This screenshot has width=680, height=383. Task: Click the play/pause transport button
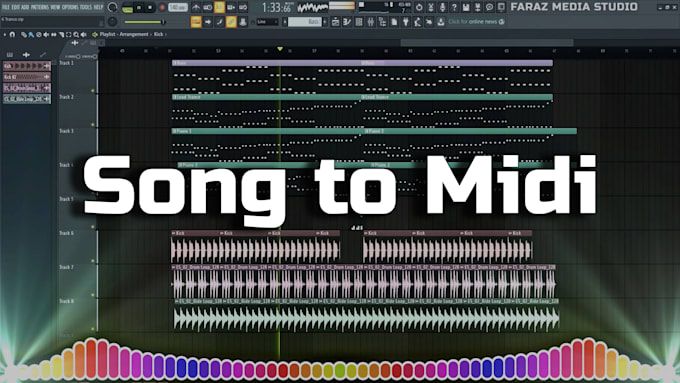(139, 7)
